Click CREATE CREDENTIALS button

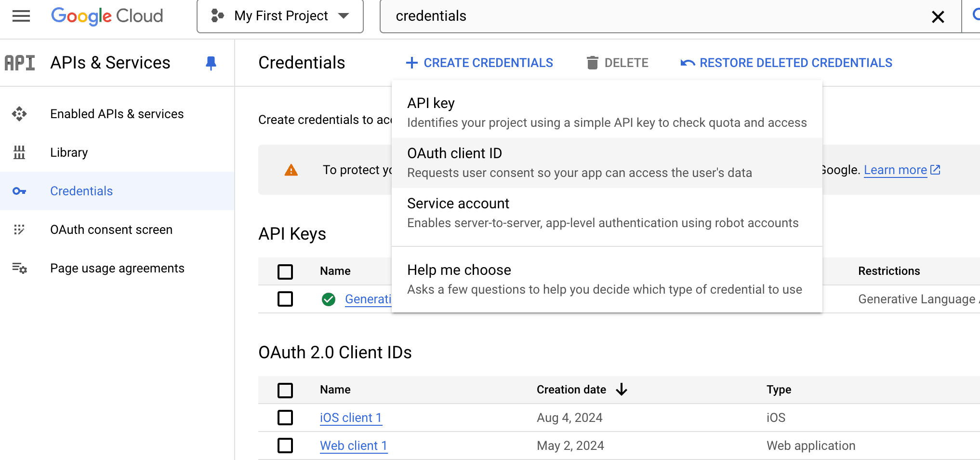coord(479,63)
